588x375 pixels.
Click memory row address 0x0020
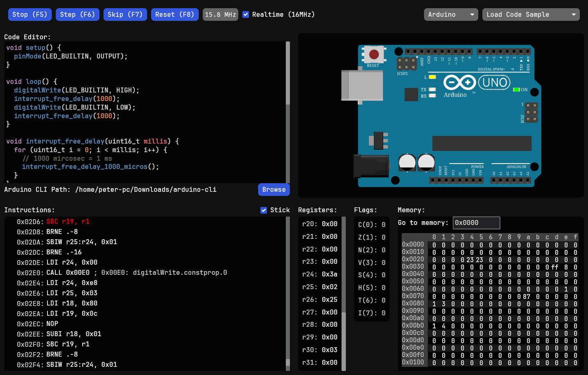pos(413,259)
